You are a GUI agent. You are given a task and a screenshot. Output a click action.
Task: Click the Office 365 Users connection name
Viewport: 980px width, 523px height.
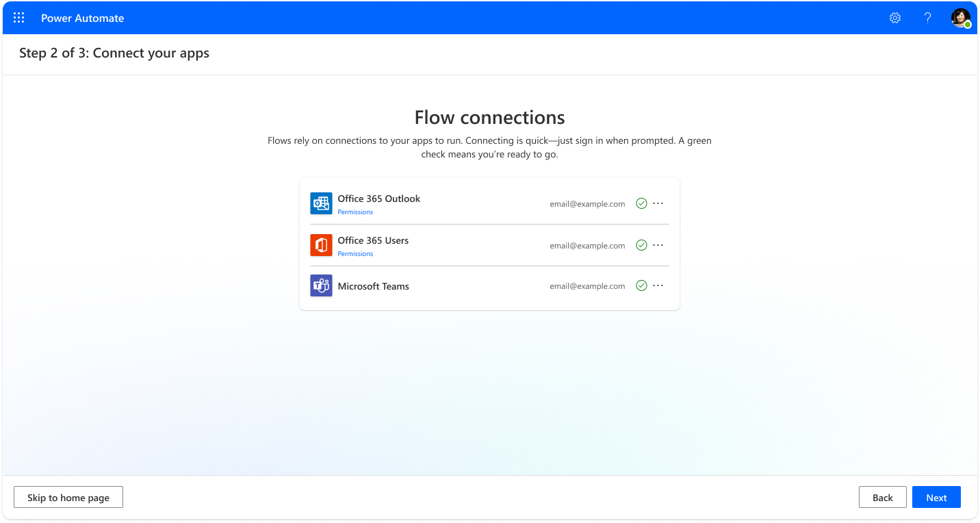coord(373,240)
